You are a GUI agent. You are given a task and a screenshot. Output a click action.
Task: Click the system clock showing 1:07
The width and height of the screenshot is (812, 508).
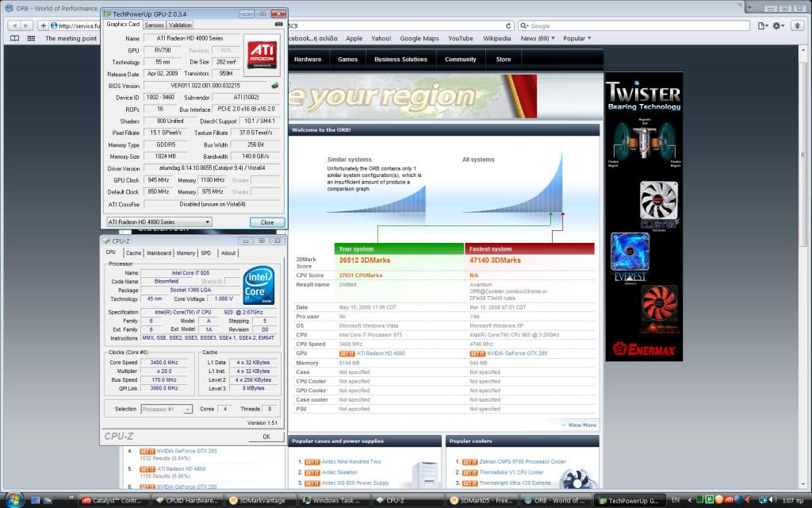coord(792,500)
